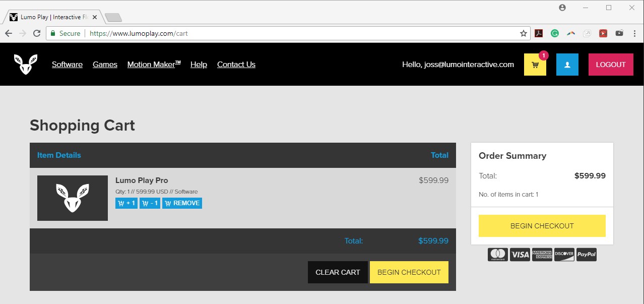This screenshot has width=644, height=304.
Task: Open the yellow shopping cart icon
Action: pos(535,65)
